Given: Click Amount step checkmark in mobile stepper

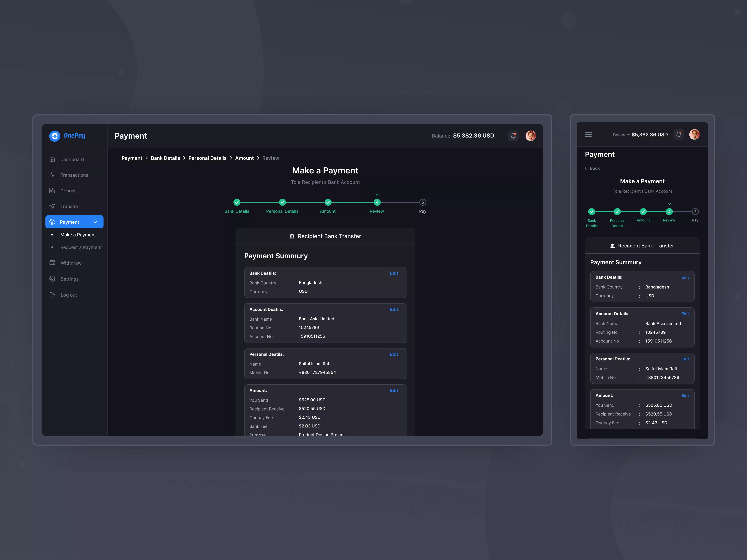Looking at the screenshot, I should pyautogui.click(x=643, y=212).
